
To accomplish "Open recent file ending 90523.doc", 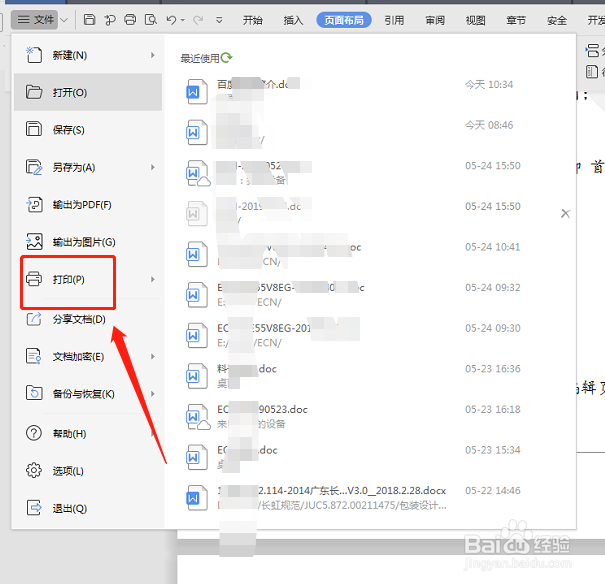I will tap(369, 417).
